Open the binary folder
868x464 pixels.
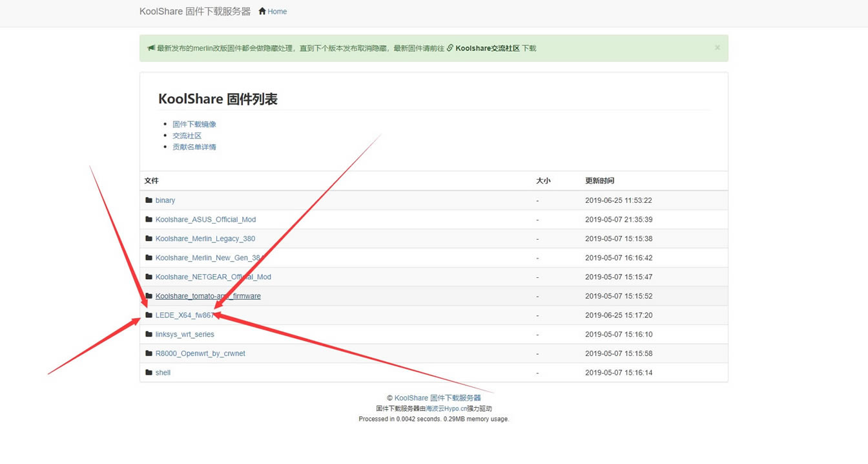click(165, 200)
